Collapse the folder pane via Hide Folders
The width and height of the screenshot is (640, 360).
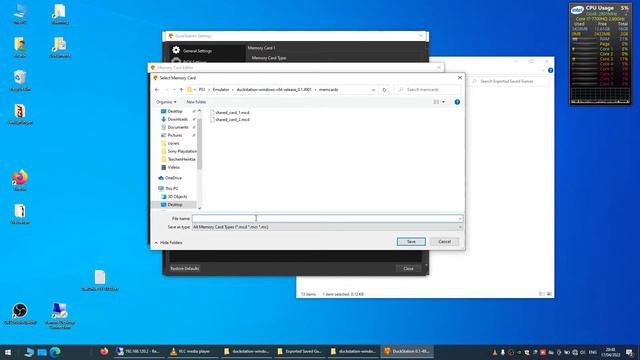coord(168,243)
